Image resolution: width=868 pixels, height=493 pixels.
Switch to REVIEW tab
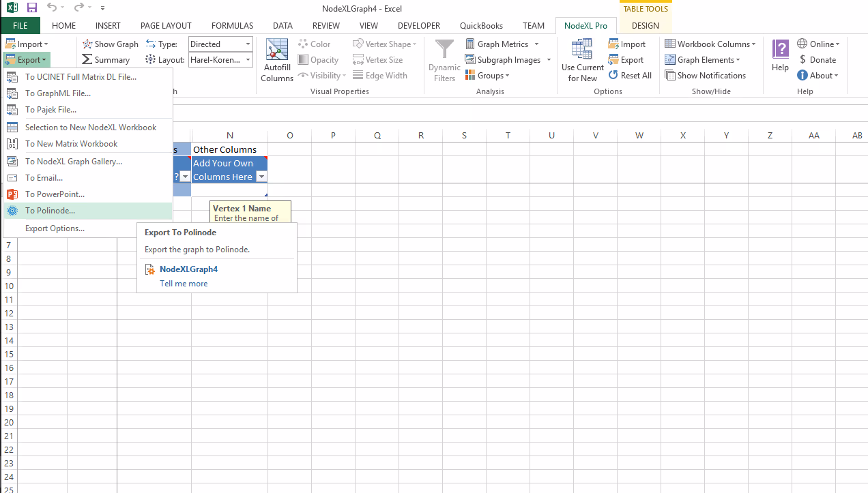point(326,26)
